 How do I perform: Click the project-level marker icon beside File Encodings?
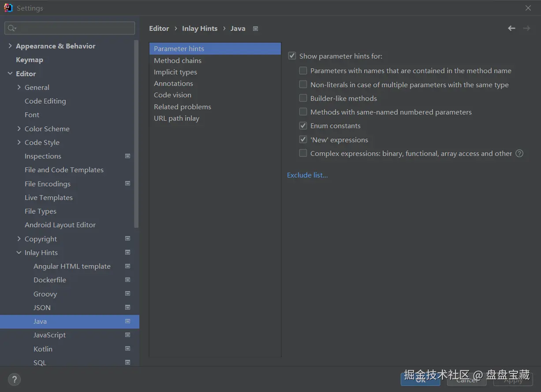[128, 183]
